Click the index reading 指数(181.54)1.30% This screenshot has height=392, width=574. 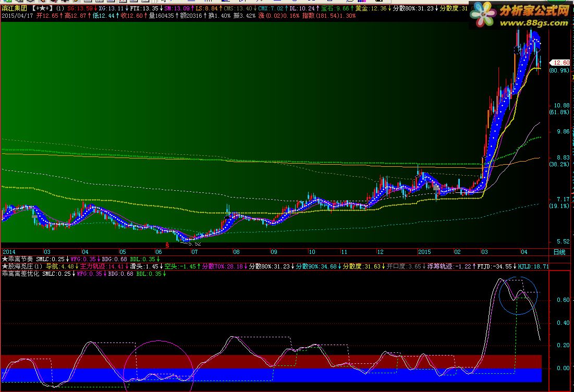click(329, 16)
